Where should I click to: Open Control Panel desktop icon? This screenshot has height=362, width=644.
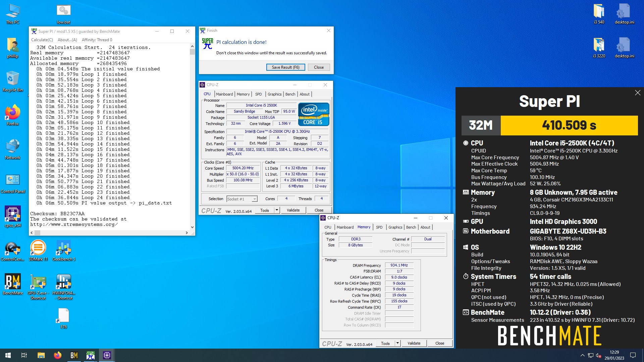(x=13, y=183)
